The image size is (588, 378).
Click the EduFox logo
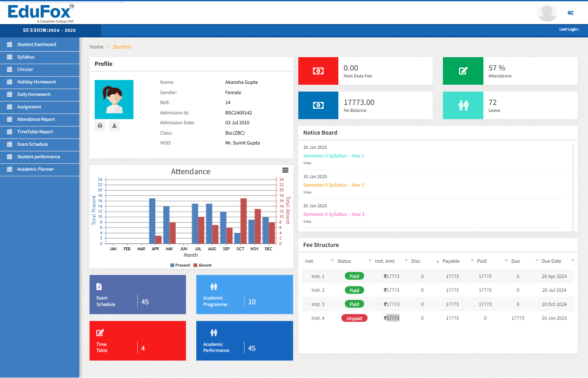[41, 13]
